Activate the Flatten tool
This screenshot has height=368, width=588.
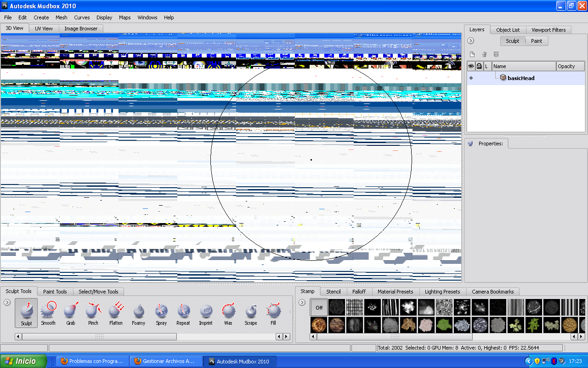click(116, 313)
